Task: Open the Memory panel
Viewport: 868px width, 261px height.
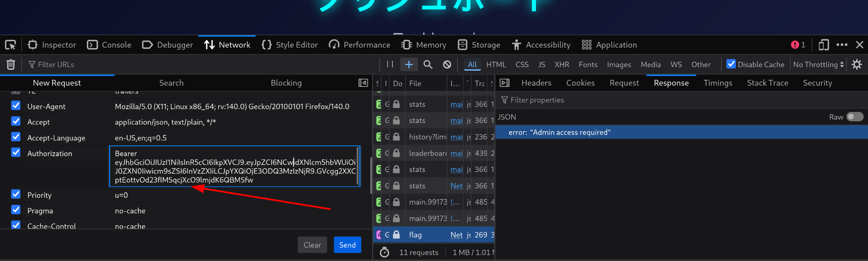Action: pos(424,45)
